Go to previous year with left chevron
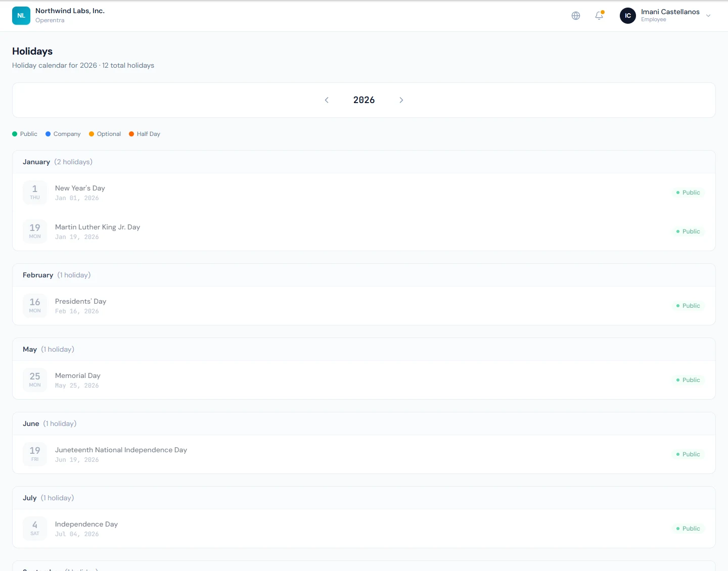The width and height of the screenshot is (728, 571). click(x=327, y=100)
